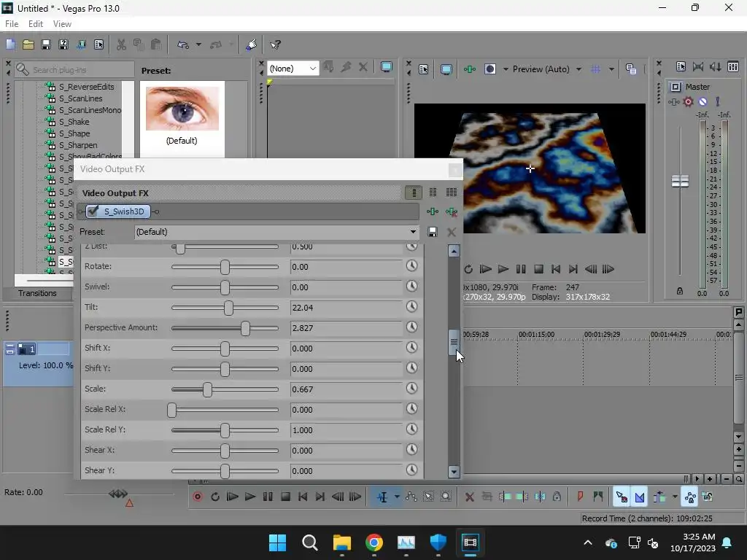Viewport: 747px width, 560px height.
Task: Toggle the Scale animate clock icon
Action: click(x=411, y=389)
